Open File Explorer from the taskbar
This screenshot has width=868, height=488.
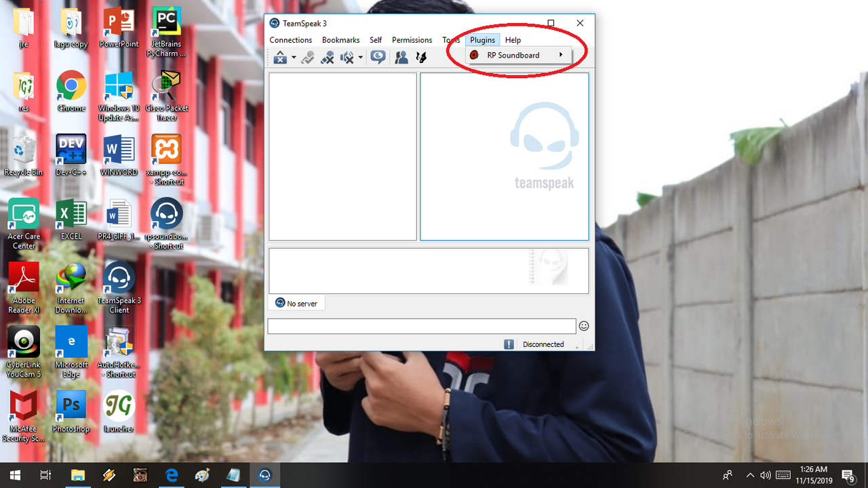[x=78, y=475]
